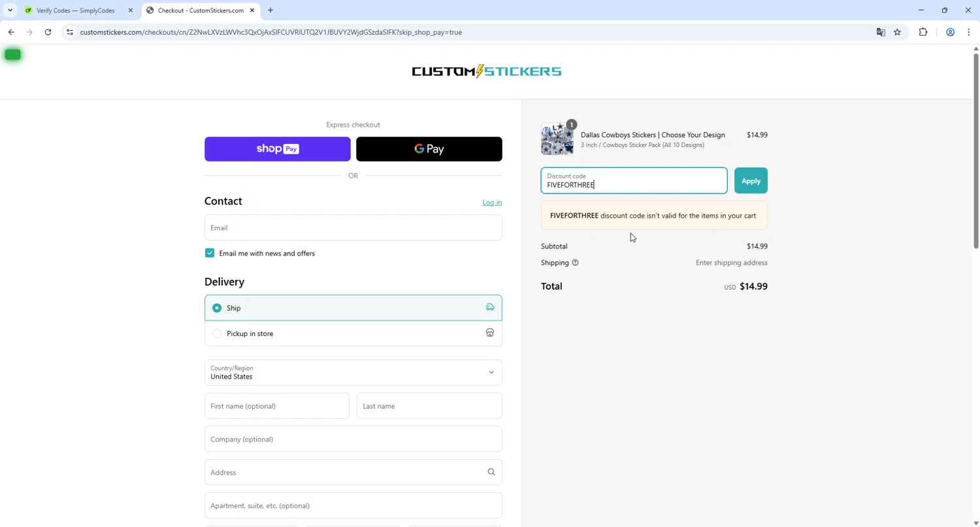Image resolution: width=980 pixels, height=527 pixels.
Task: Restore down the browser window
Action: (x=945, y=10)
